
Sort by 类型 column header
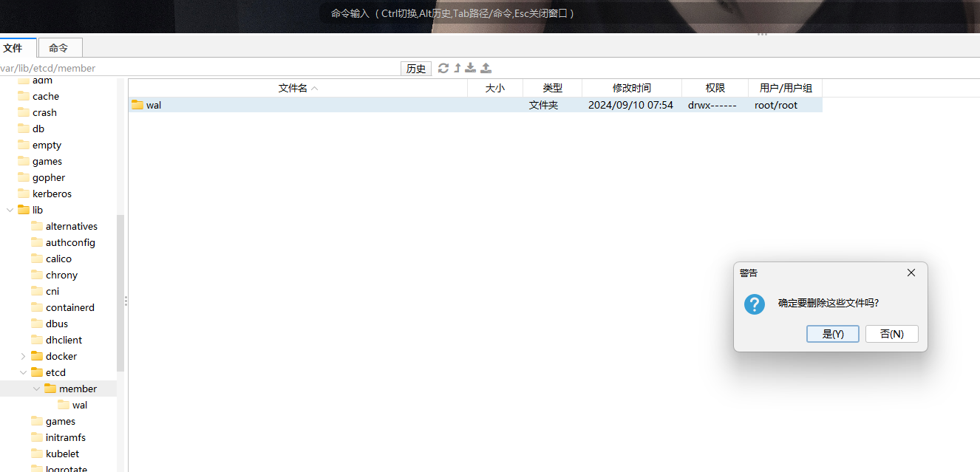553,88
